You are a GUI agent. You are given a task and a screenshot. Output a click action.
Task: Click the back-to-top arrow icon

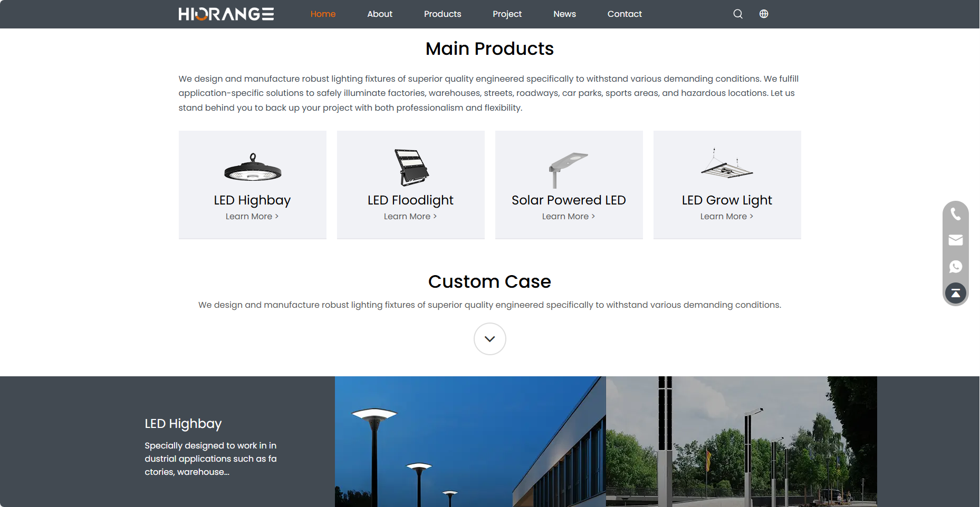[955, 293]
